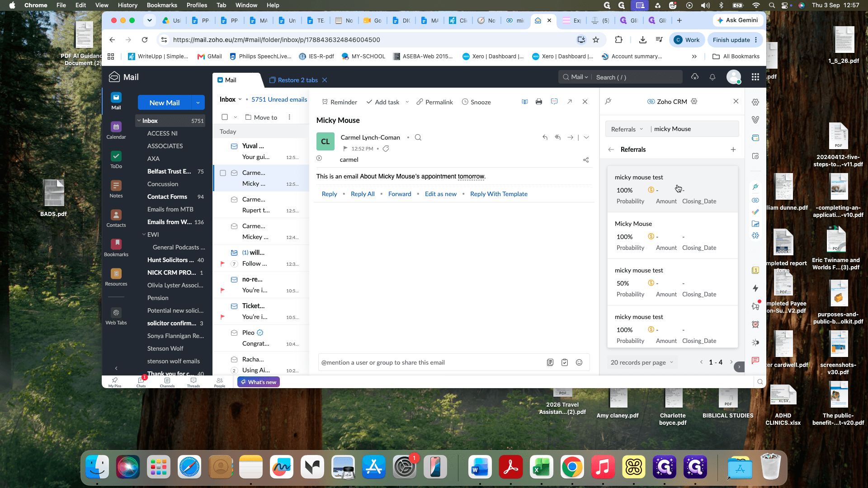Click Reply With Template link

tap(499, 194)
